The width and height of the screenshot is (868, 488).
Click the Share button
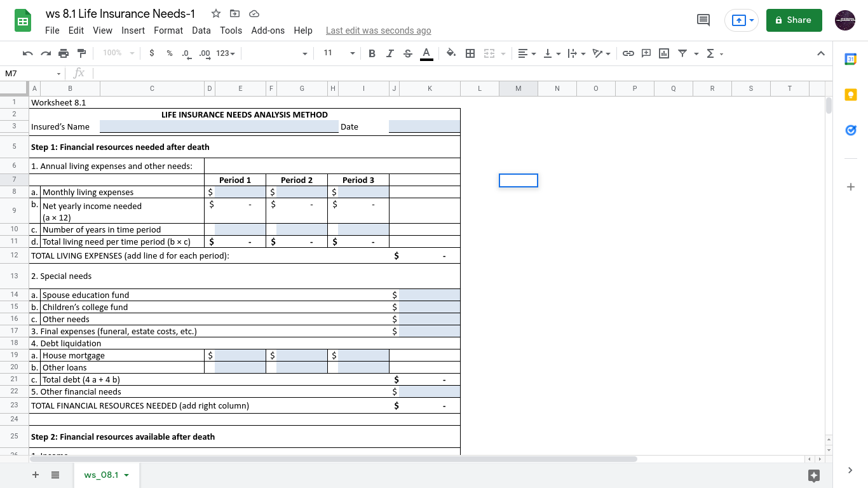click(794, 20)
